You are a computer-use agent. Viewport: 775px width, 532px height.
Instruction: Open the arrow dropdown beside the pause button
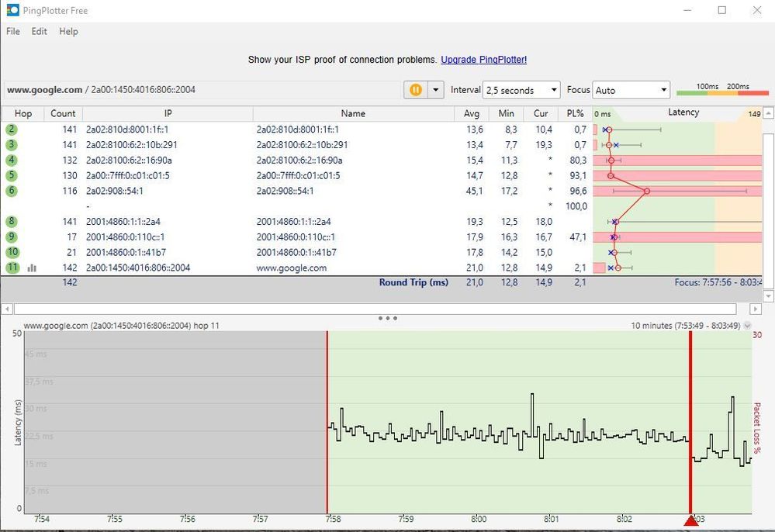(436, 90)
